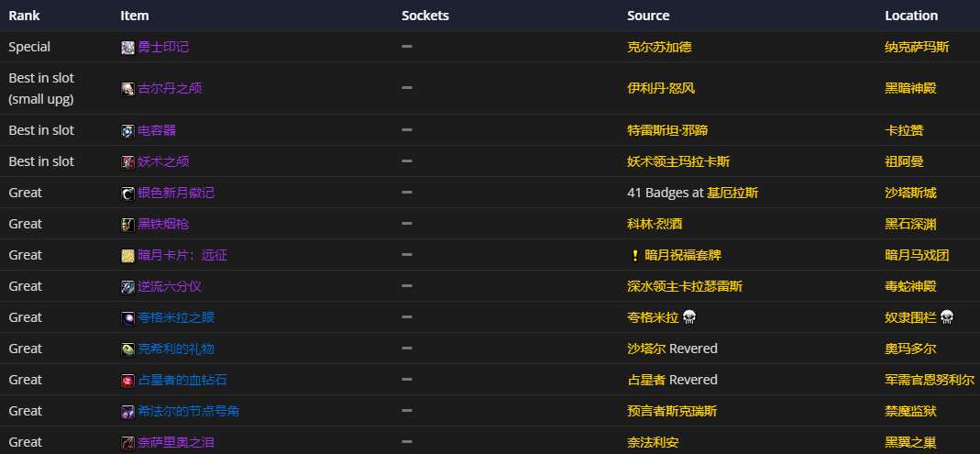Select the 电容器 item icon

pyautogui.click(x=127, y=130)
